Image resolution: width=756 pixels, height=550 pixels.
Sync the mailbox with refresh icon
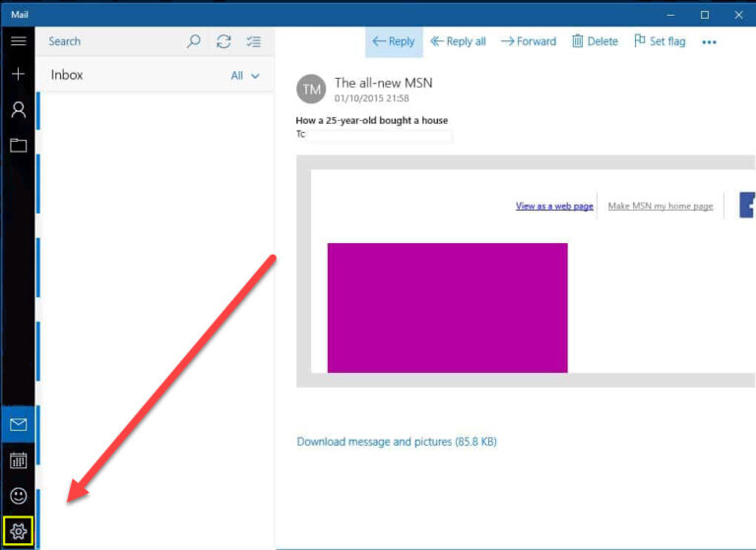coord(223,41)
